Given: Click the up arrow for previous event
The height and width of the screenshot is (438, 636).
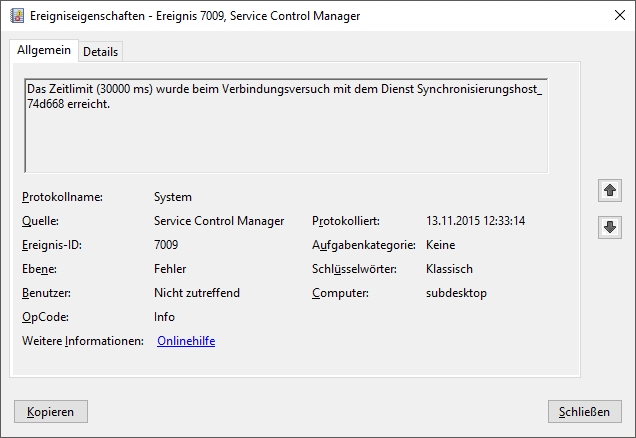Looking at the screenshot, I should click(609, 190).
